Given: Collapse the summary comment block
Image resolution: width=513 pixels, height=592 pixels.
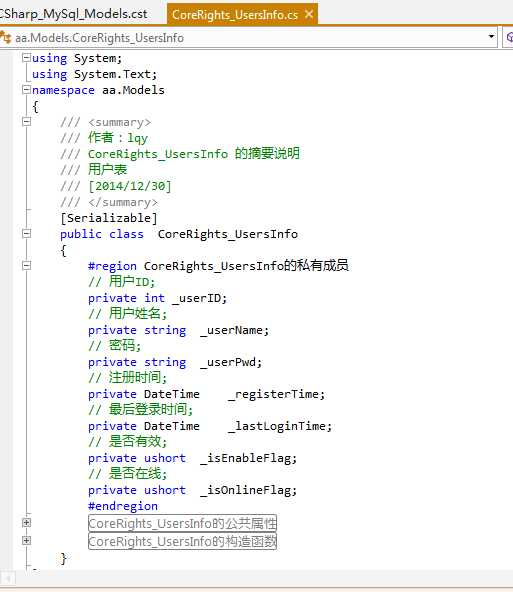Looking at the screenshot, I should pyautogui.click(x=26, y=122).
